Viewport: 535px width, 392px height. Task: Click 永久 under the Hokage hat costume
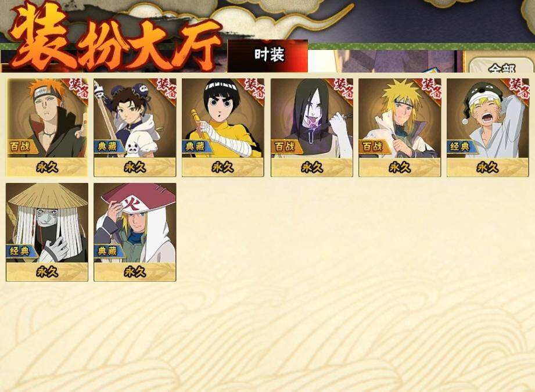click(x=135, y=272)
